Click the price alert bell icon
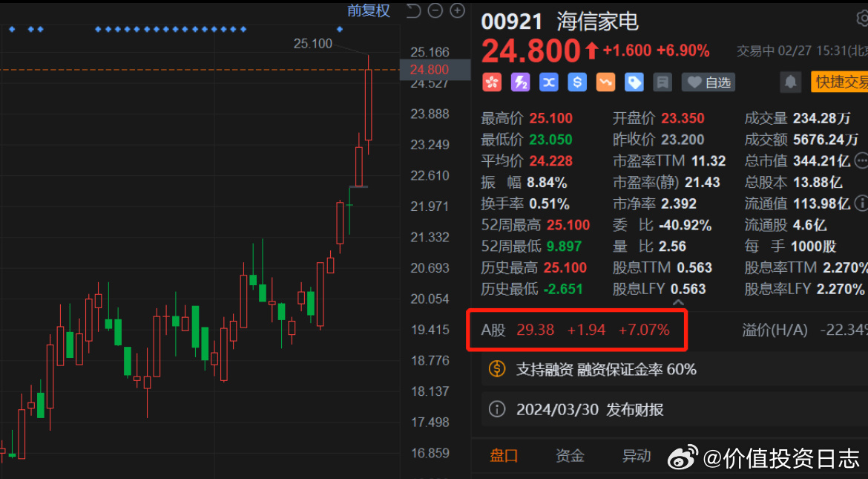This screenshot has width=868, height=479. (791, 82)
